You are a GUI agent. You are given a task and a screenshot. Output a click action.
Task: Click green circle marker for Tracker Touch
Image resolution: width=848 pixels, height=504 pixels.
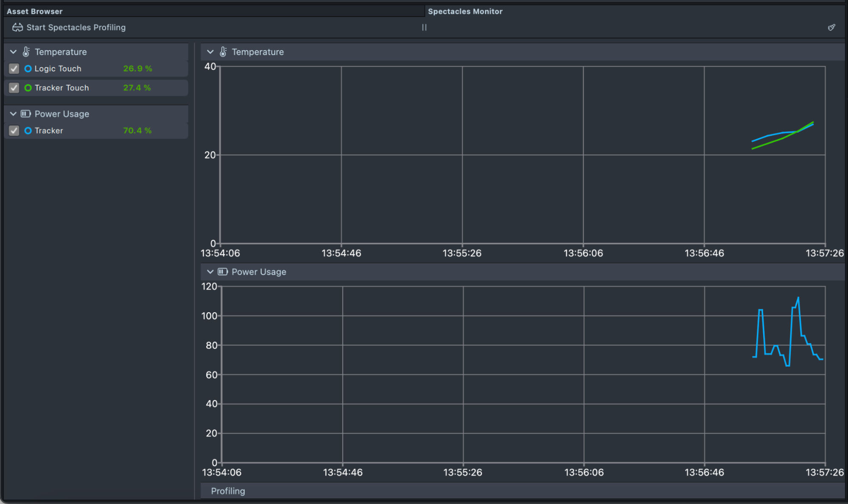(x=28, y=88)
